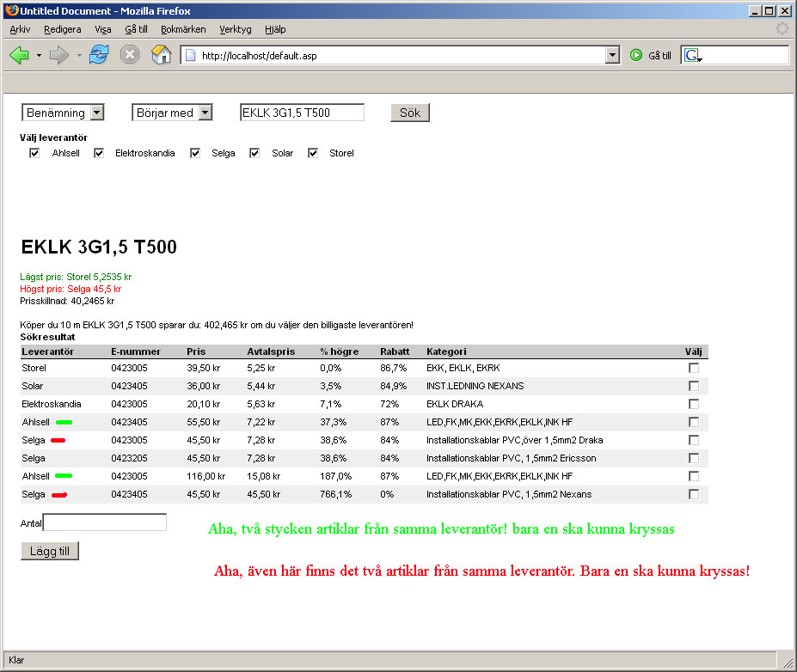Click the Firefox logo in the title bar
Image resolution: width=797 pixels, height=672 pixels.
point(12,10)
